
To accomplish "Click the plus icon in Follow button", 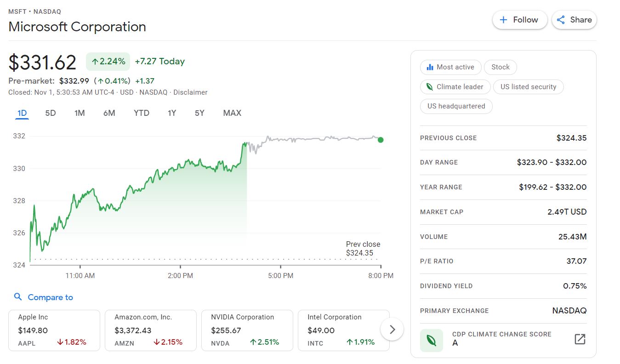I will point(503,20).
